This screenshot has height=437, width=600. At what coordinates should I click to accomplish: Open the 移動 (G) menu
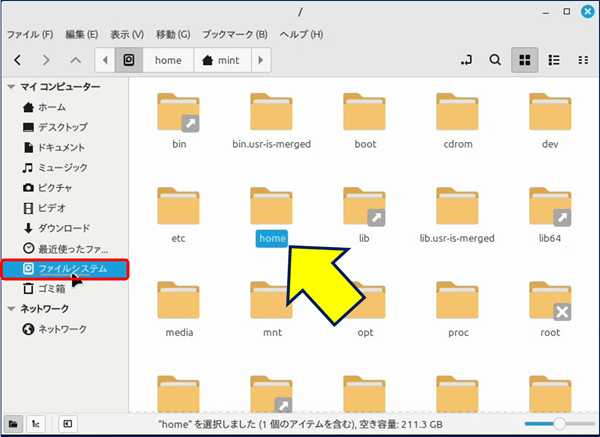173,34
